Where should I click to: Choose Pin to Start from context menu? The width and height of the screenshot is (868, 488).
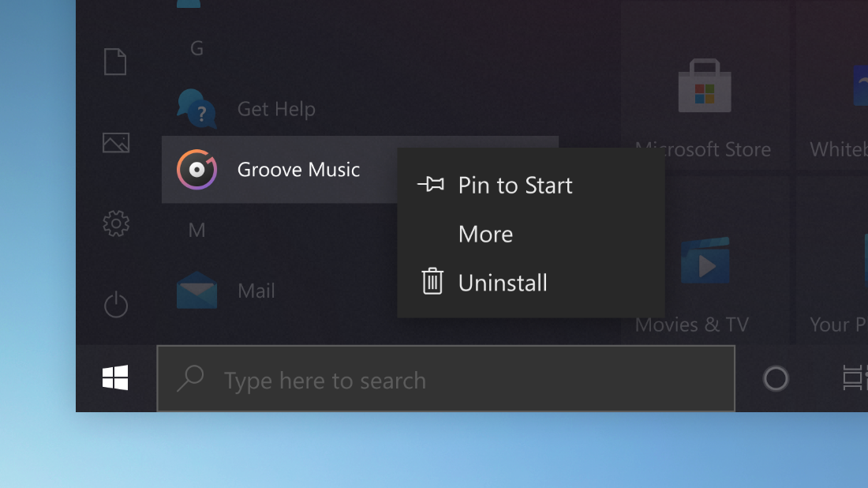point(531,185)
